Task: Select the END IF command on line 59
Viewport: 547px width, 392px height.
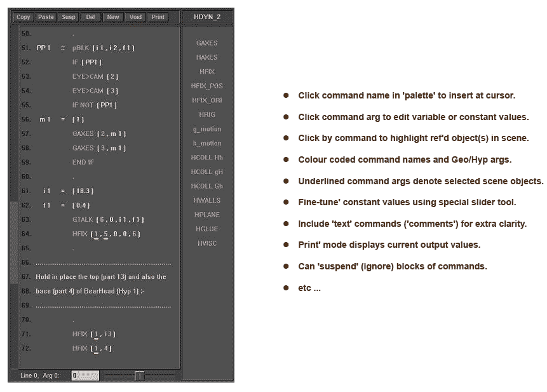Action: (83, 162)
